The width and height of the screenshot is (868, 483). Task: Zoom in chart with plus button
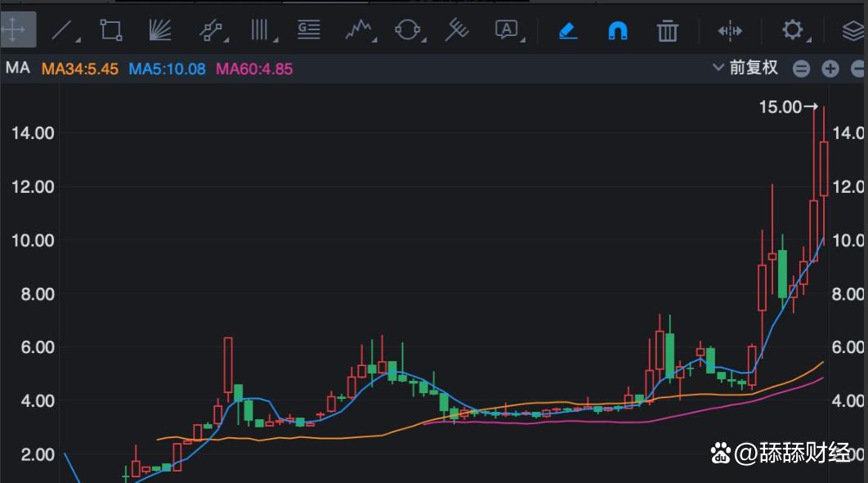(830, 69)
